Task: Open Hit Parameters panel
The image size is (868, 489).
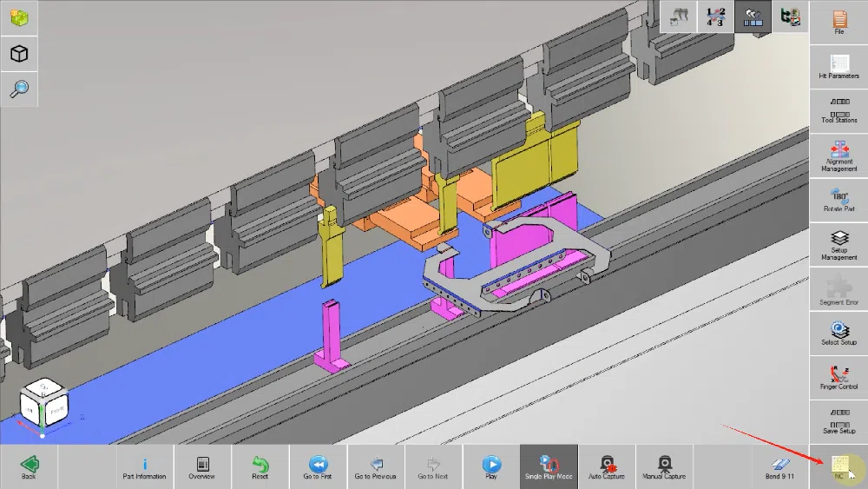Action: [838, 67]
